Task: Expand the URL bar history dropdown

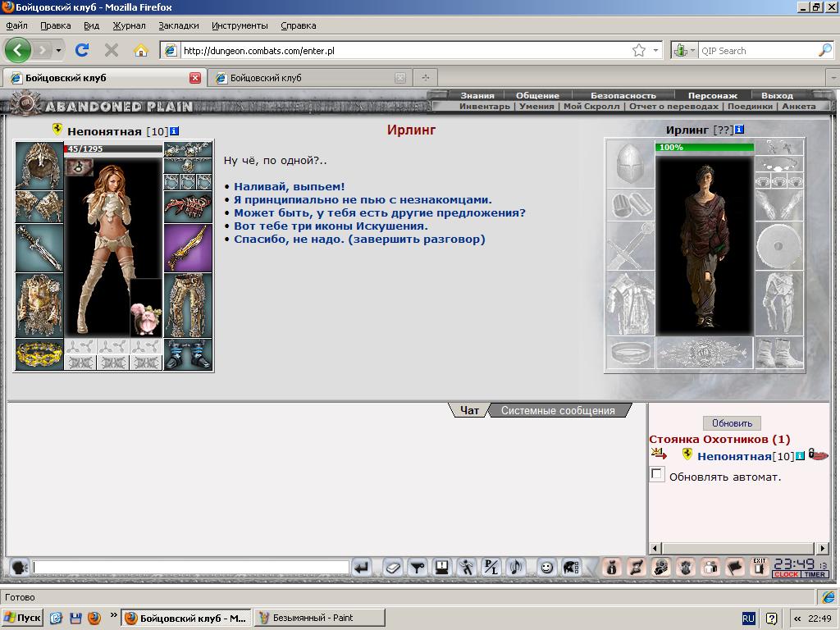Action: point(655,50)
